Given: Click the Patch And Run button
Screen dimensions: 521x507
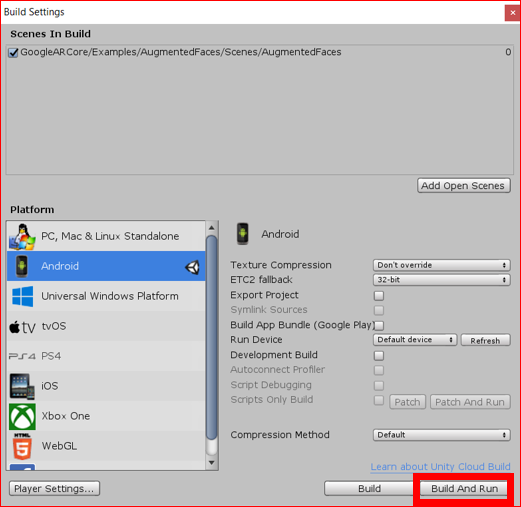Looking at the screenshot, I should [470, 402].
